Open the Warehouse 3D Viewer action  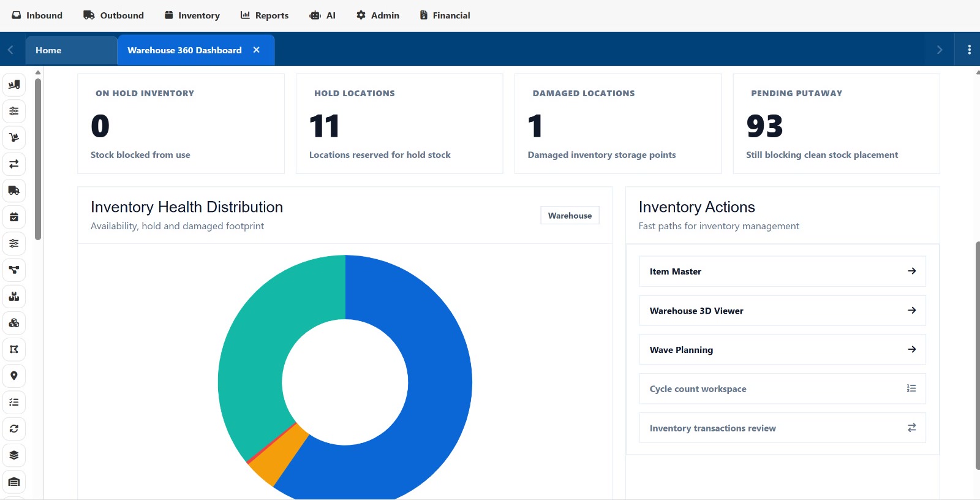coord(782,311)
